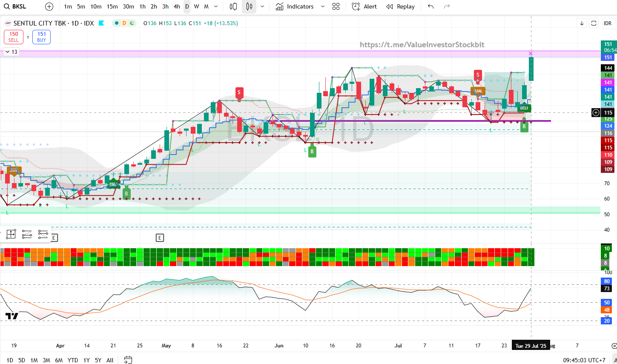Switch to the 1h timeframe
617x364 pixels.
pos(143,6)
